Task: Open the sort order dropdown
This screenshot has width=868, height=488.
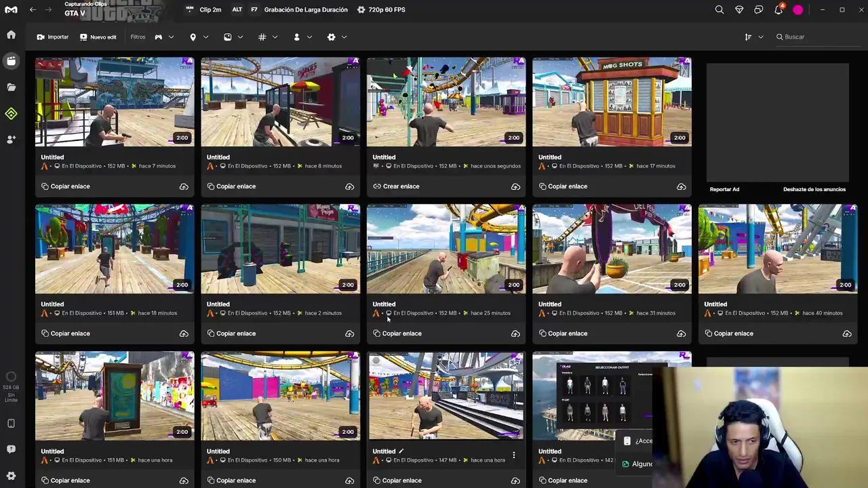Action: pos(753,37)
